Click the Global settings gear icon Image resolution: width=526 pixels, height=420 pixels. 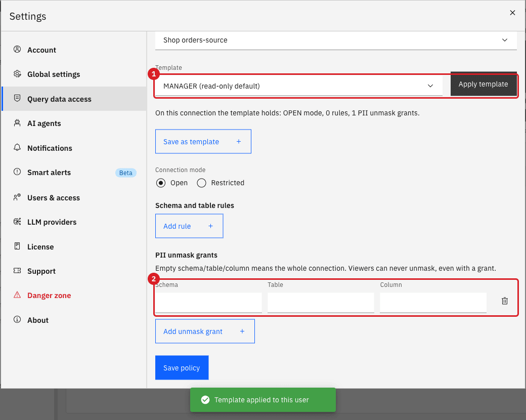(17, 74)
